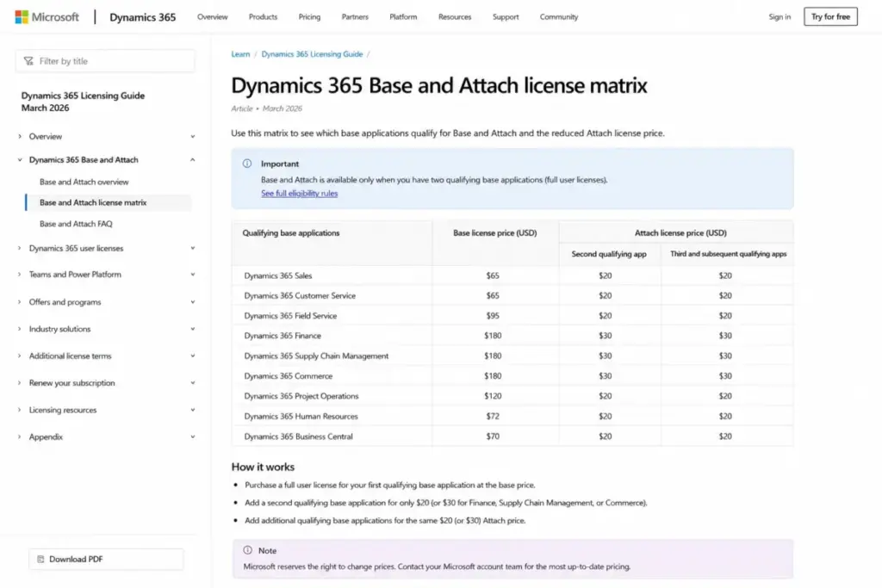Screen dimensions: 882x588
Task: Click the Download PDF document icon
Action: click(40, 560)
